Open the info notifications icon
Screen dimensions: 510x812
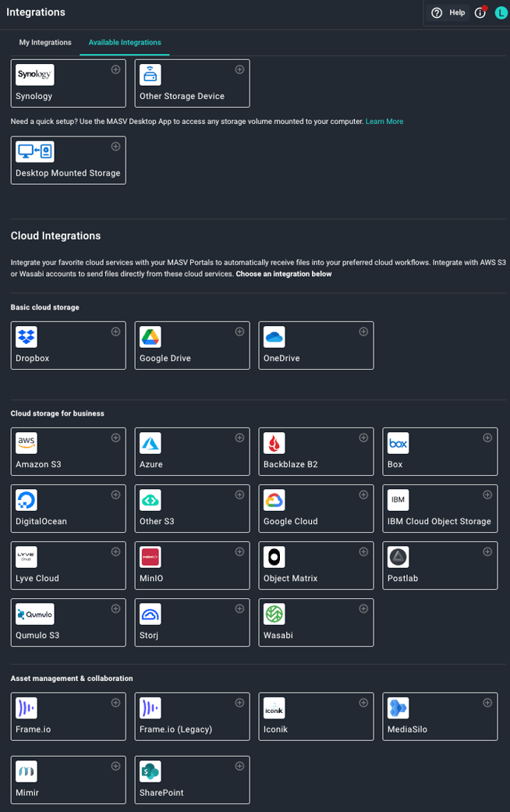click(x=480, y=12)
